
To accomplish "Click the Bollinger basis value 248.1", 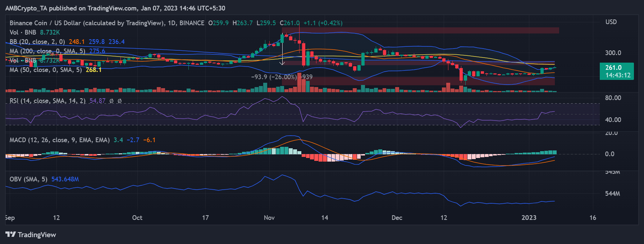I will pos(77,42).
